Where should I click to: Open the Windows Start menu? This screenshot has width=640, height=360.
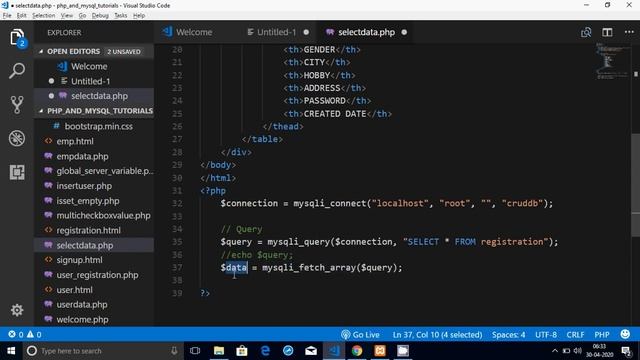pos(11,351)
